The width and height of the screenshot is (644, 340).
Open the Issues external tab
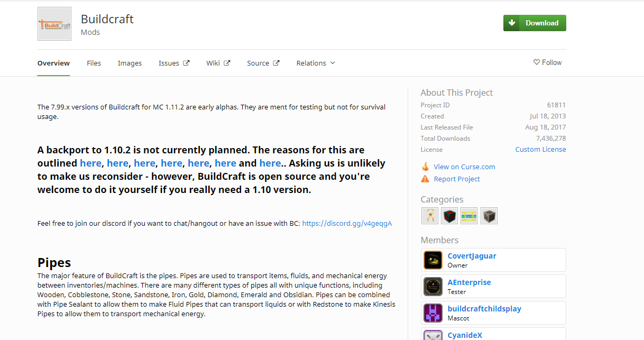174,63
